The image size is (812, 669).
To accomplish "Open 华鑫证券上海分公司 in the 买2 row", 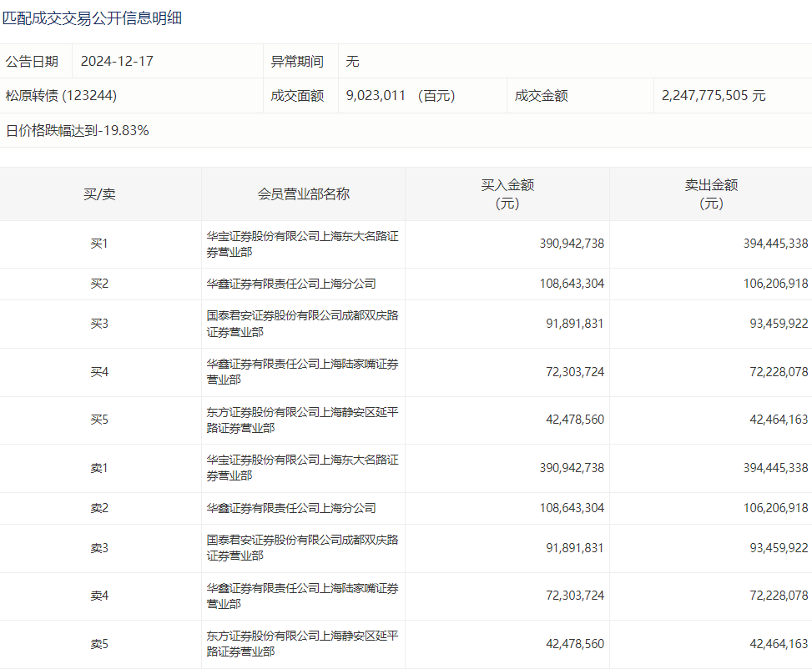I will tap(291, 284).
